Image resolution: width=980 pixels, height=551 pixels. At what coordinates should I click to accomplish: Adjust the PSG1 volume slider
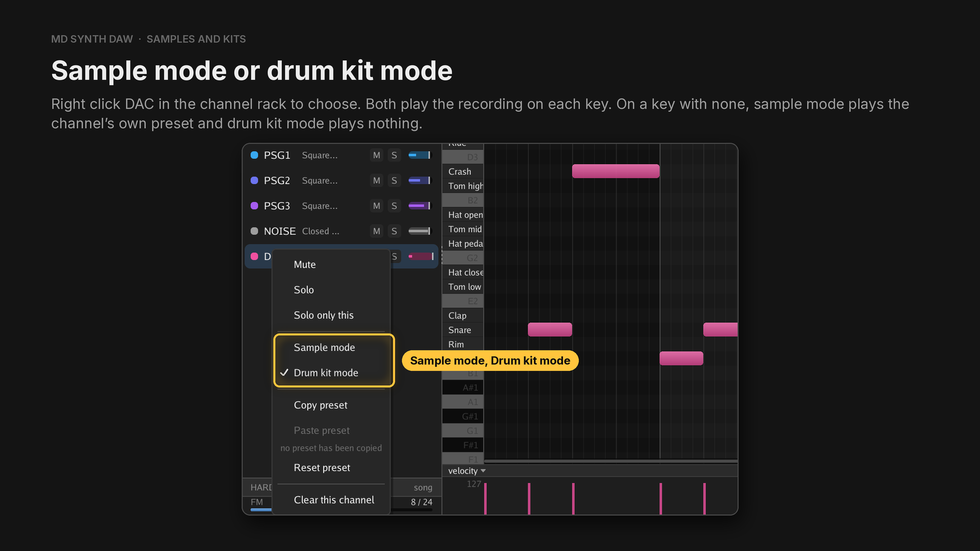tap(420, 155)
